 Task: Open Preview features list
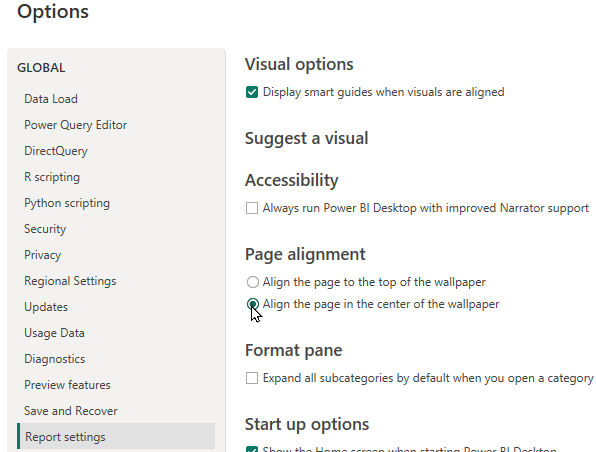[67, 385]
